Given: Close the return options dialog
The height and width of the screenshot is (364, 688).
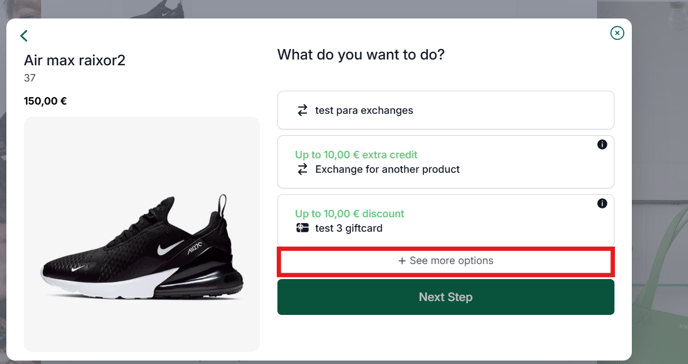Looking at the screenshot, I should click(x=617, y=33).
